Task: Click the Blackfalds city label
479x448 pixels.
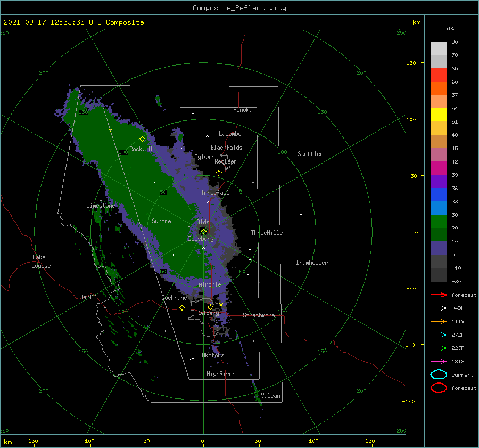Action: point(226,148)
